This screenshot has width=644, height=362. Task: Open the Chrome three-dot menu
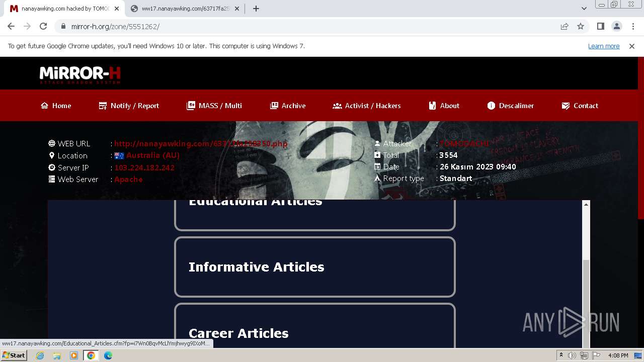click(633, 26)
